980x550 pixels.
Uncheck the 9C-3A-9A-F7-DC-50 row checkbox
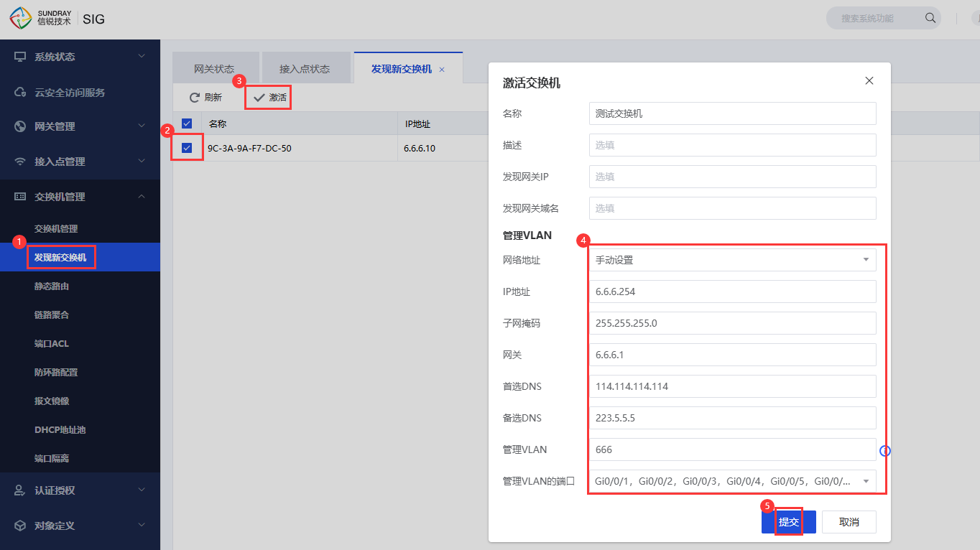click(187, 148)
